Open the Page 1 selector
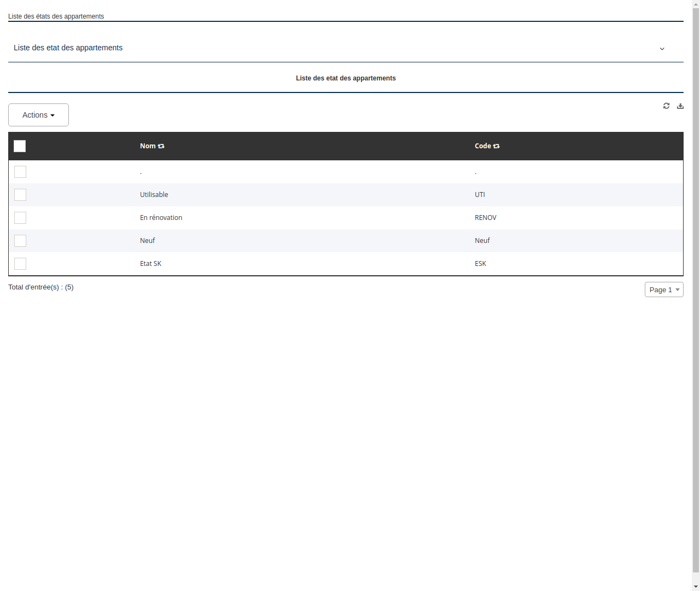 (x=664, y=289)
